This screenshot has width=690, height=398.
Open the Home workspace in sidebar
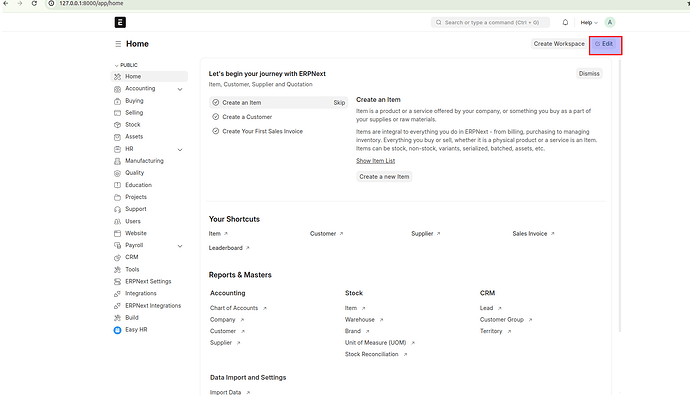pyautogui.click(x=149, y=77)
